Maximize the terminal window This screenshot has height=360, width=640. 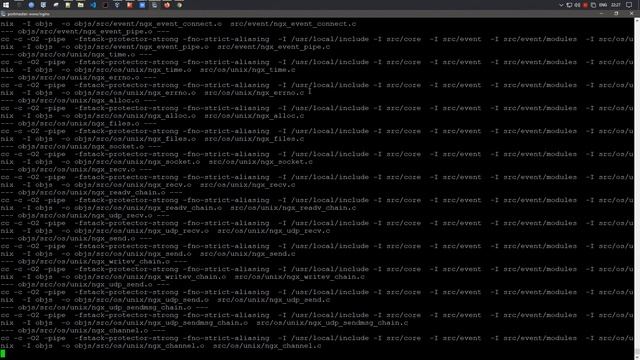[616, 13]
